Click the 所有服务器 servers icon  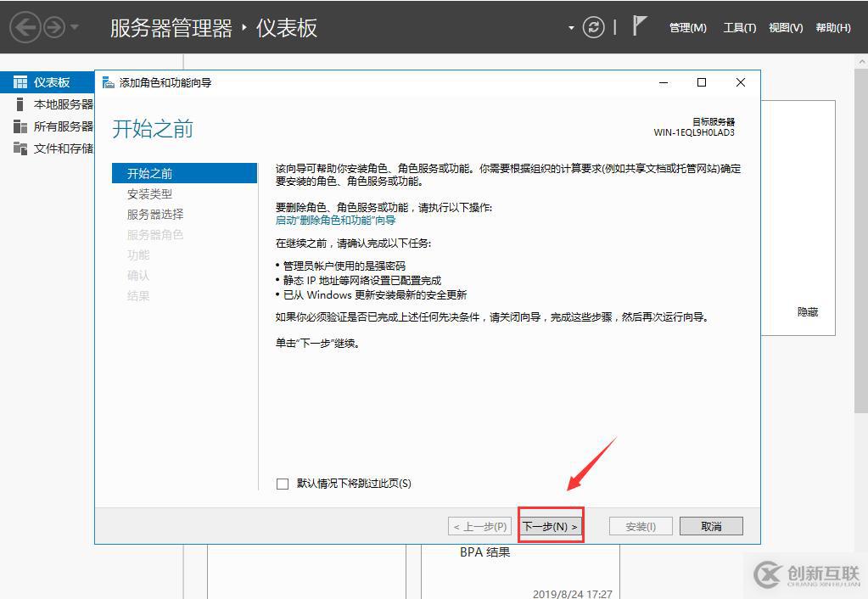[20, 126]
